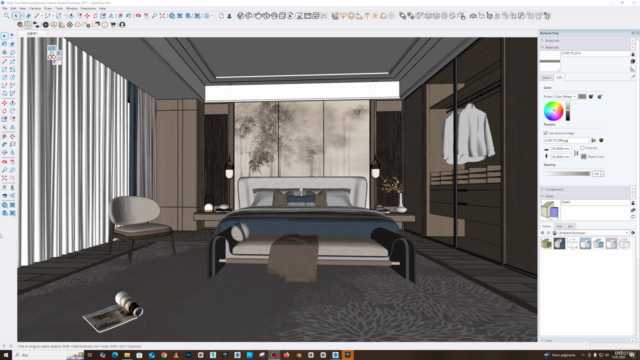The height and width of the screenshot is (360, 640).
Task: Expand the Components panel
Action: 542,189
